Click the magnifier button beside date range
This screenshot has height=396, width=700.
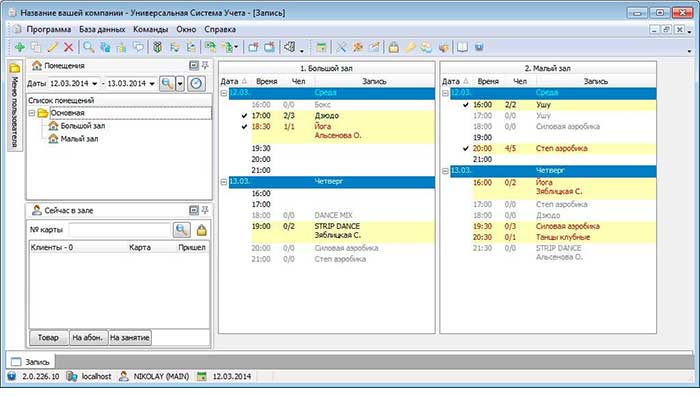167,83
